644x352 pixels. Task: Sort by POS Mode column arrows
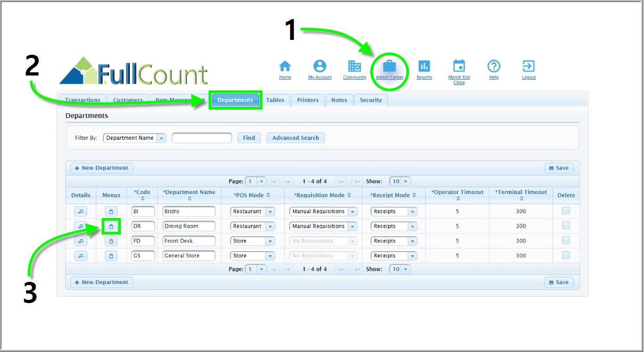click(x=268, y=195)
